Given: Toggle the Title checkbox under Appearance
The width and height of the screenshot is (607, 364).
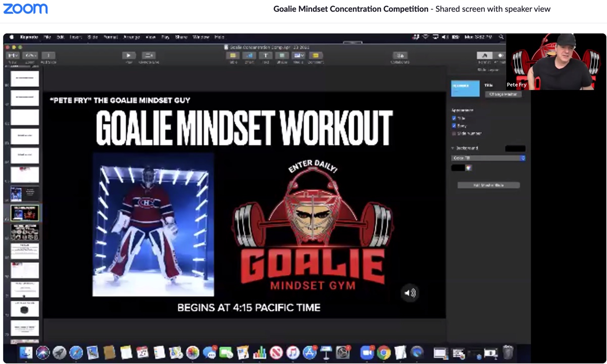Looking at the screenshot, I should pos(454,118).
